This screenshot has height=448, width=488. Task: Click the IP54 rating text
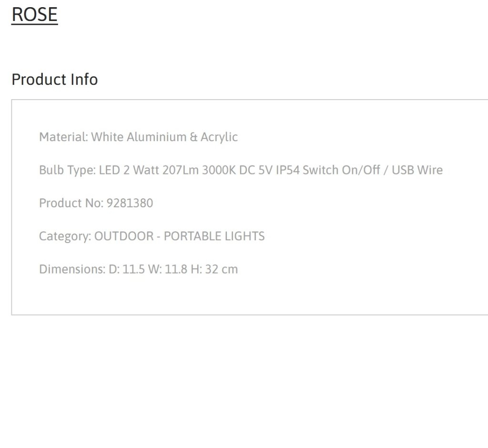[287, 170]
